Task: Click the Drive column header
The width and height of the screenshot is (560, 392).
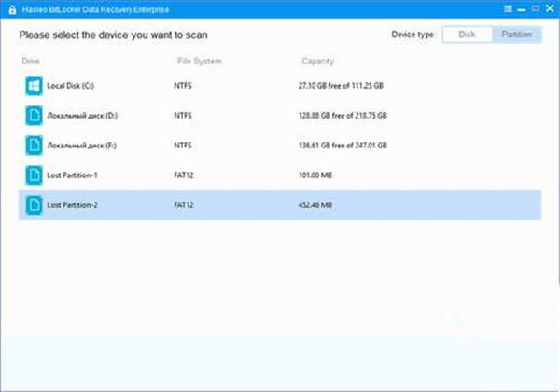Action: 31,61
